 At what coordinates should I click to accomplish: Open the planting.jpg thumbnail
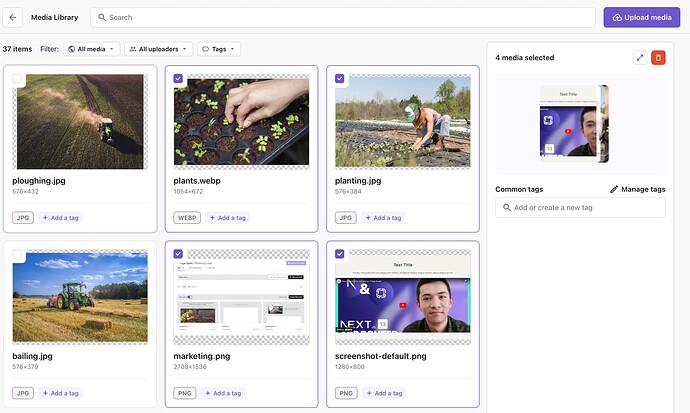pyautogui.click(x=403, y=121)
